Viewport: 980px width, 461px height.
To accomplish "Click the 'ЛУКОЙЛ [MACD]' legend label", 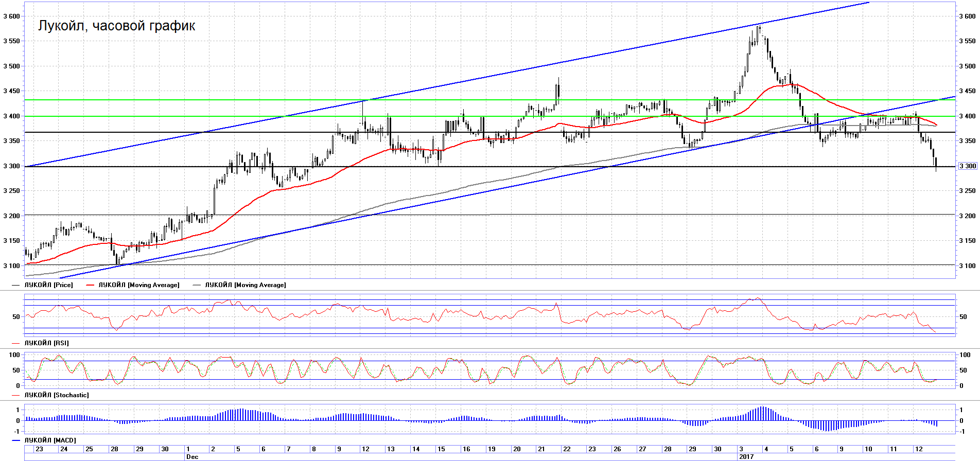I will pyautogui.click(x=50, y=440).
